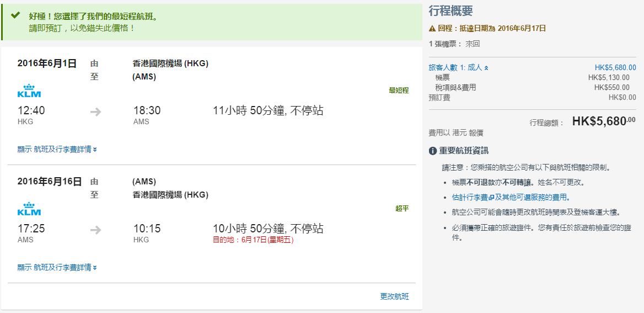Click the 最短程 badge on the outbound flight
The image size is (644, 313).
399,91
